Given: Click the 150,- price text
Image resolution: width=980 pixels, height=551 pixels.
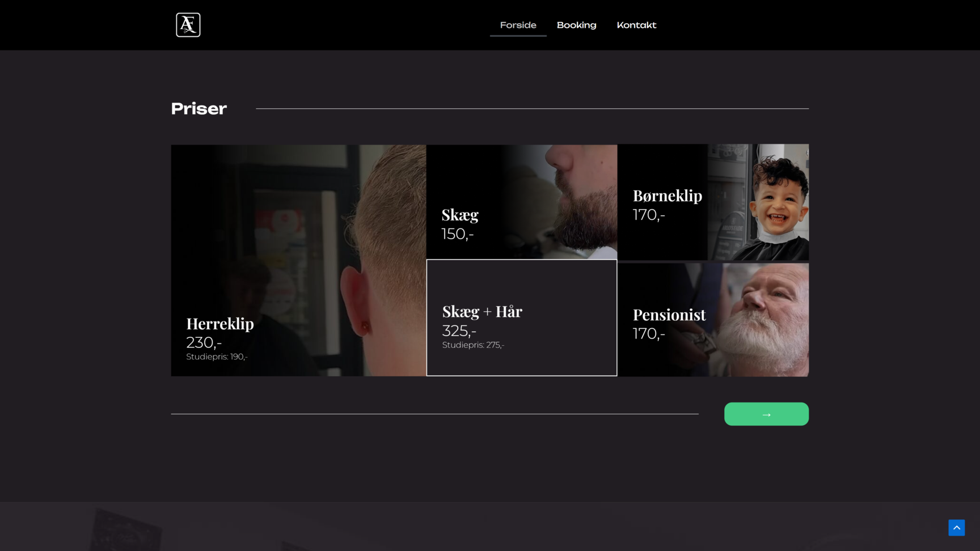Looking at the screenshot, I should coord(458,234).
